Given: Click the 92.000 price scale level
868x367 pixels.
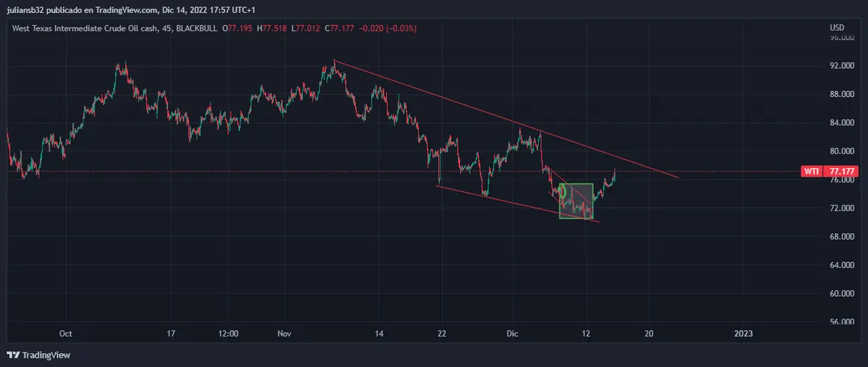Looking at the screenshot, I should pos(841,66).
